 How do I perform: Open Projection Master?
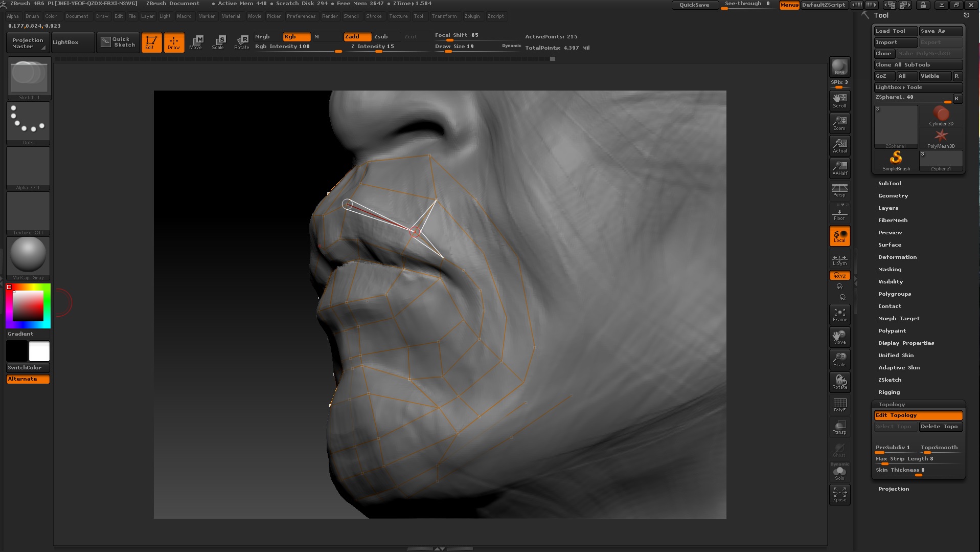28,43
